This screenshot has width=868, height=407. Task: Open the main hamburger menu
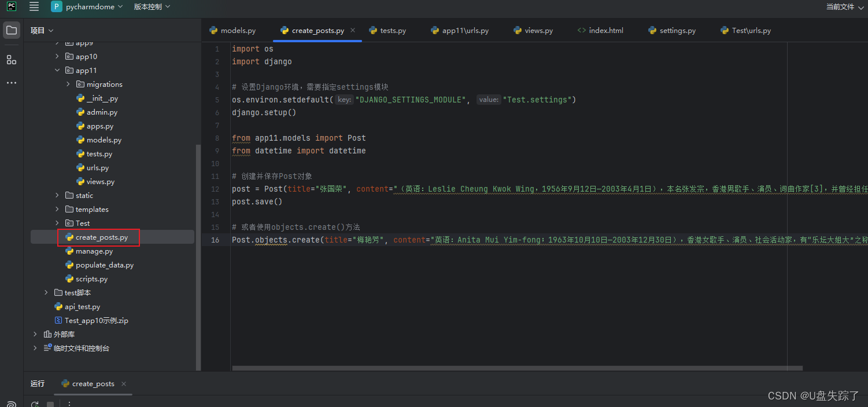[34, 6]
